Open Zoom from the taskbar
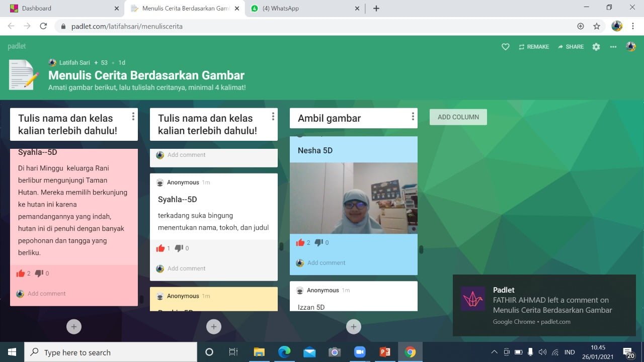 click(360, 352)
